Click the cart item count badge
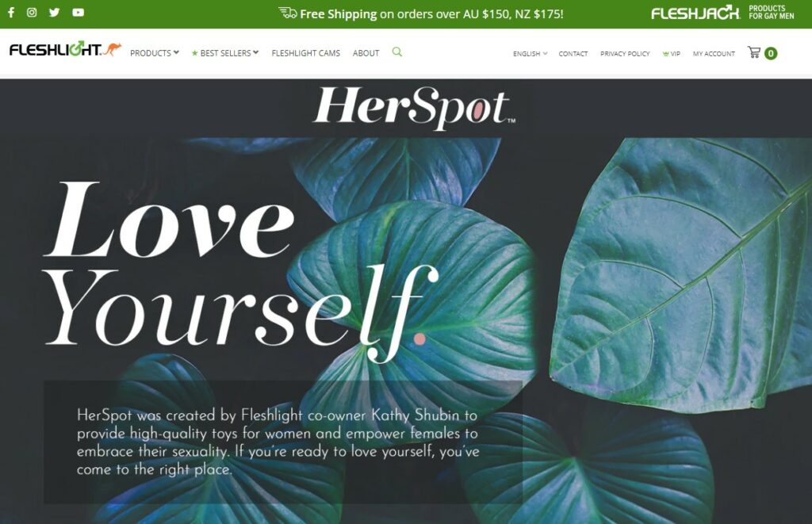This screenshot has height=524, width=812. (x=771, y=53)
